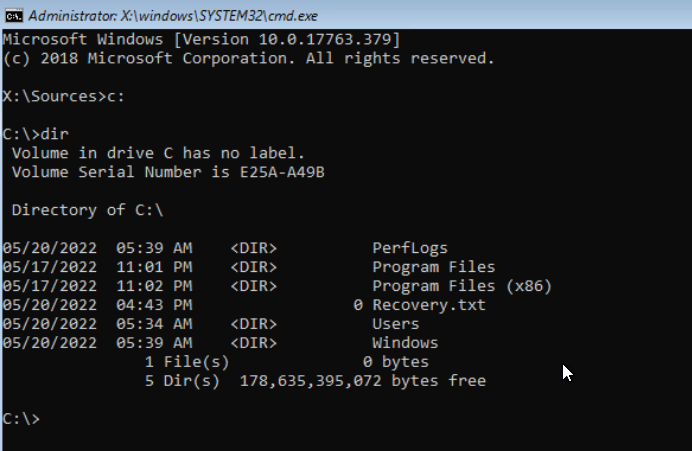The height and width of the screenshot is (451, 692).
Task: Click the DIR marker beside PerfLogs
Action: tap(254, 248)
